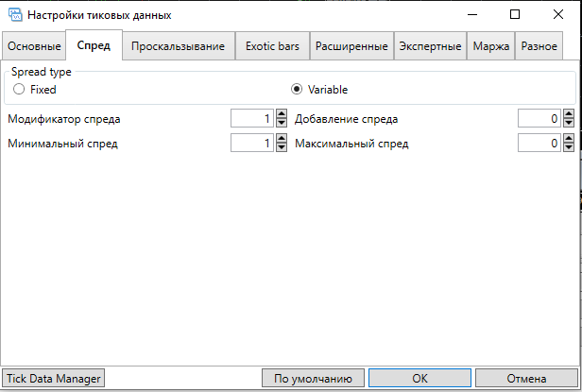Viewport: 582px width, 392px height.
Task: Close the Настройки тиковых данных window
Action: (x=557, y=15)
